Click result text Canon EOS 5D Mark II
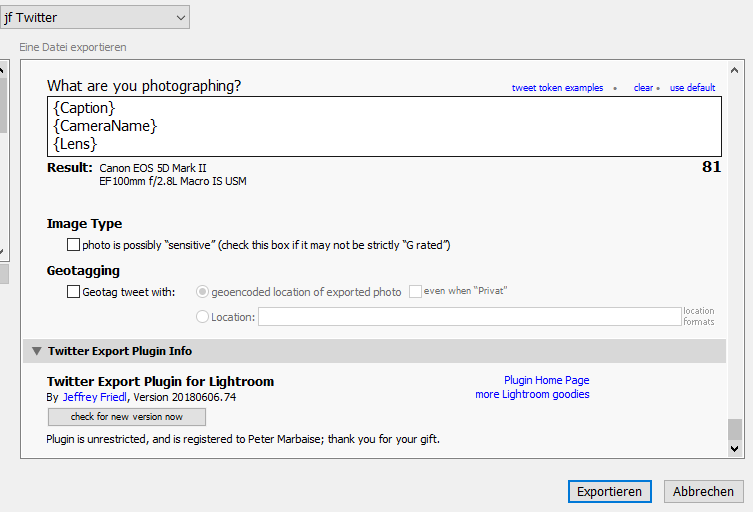This screenshot has height=512, width=753. coord(153,168)
